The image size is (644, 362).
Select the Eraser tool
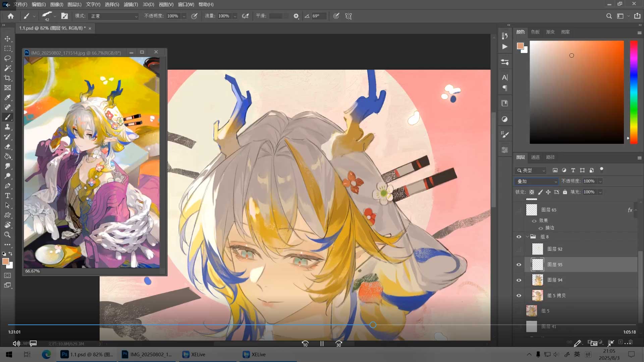(7, 147)
